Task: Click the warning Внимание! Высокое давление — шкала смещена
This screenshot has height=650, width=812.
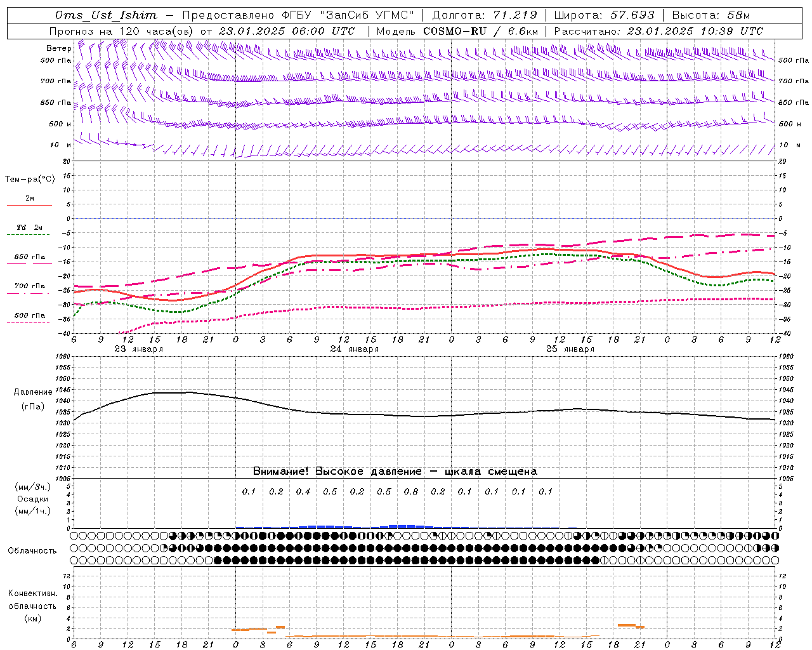Action: (395, 472)
